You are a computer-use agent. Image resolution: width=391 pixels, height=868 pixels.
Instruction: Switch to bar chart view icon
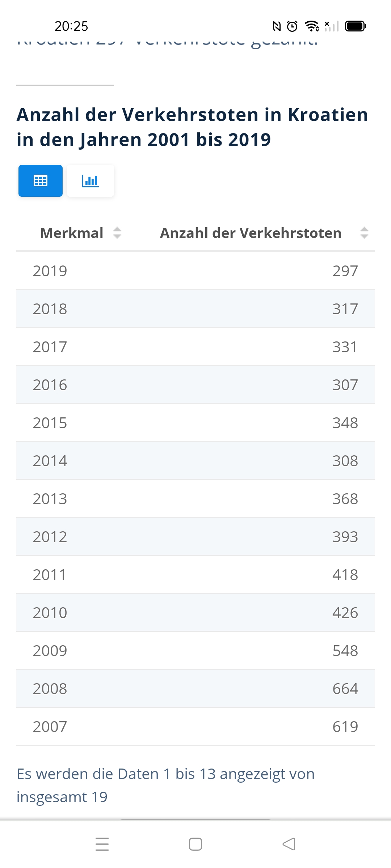[x=91, y=180]
